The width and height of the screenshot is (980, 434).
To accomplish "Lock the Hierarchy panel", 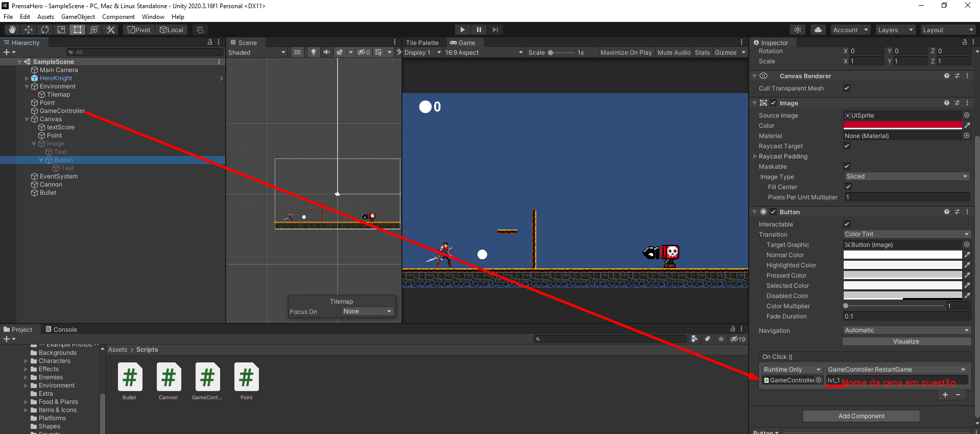I will coord(210,42).
